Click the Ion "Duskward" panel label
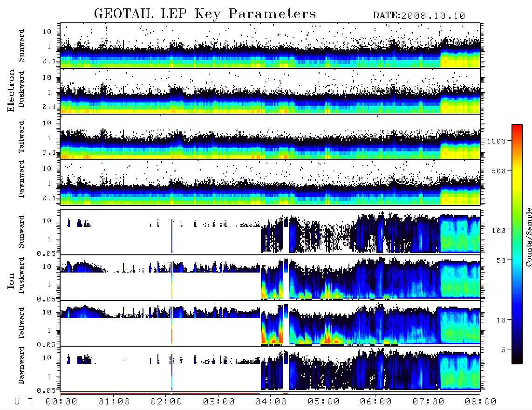This screenshot has height=410, width=532. [21, 276]
